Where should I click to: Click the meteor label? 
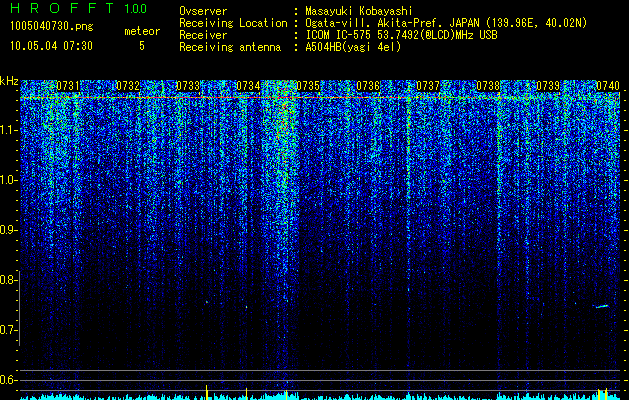coord(142,31)
